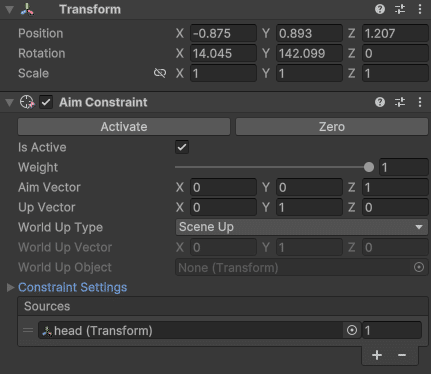Collapse the Aim Constraint foldout arrow

pos(10,102)
